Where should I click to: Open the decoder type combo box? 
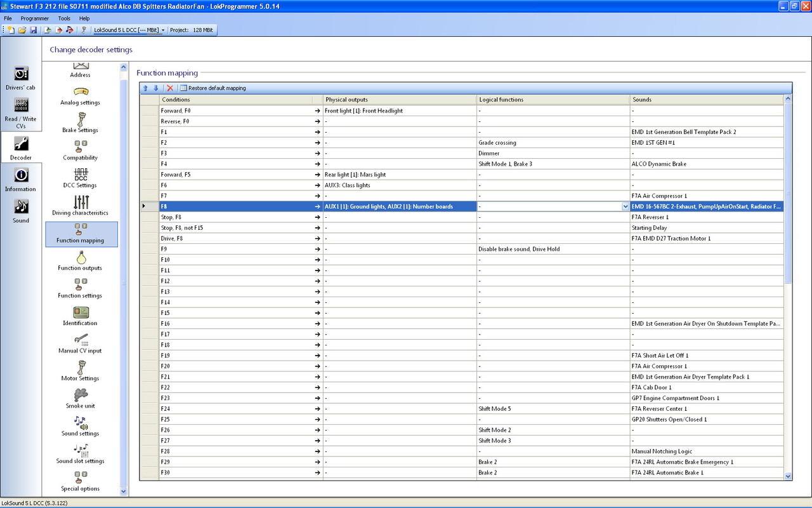(x=162, y=29)
